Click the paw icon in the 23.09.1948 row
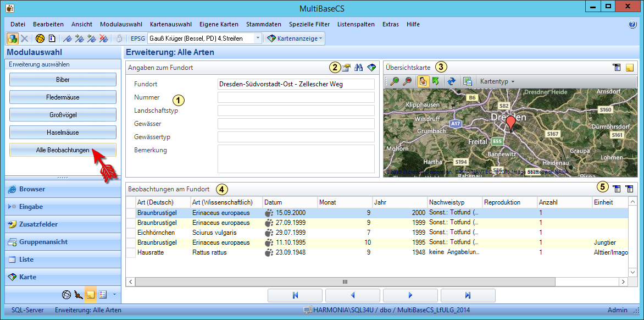 click(269, 252)
